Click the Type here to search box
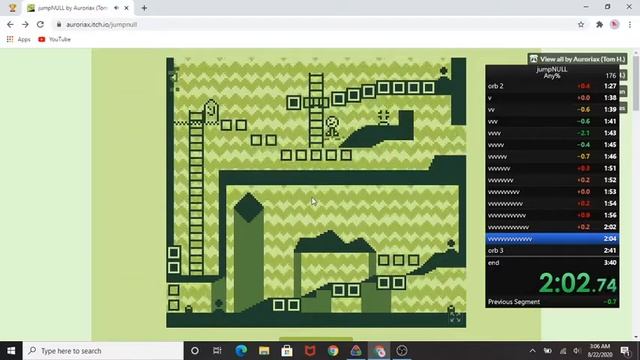Image resolution: width=640 pixels, height=360 pixels. [103, 351]
